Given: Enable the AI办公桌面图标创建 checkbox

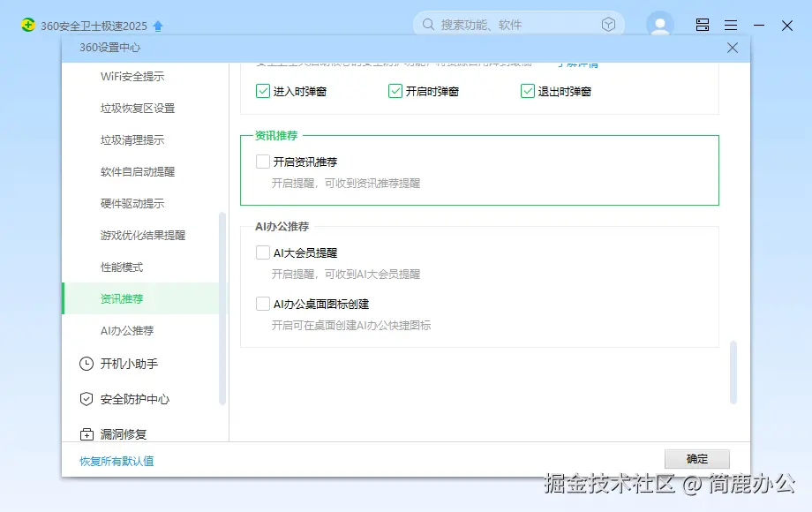Looking at the screenshot, I should click(262, 304).
